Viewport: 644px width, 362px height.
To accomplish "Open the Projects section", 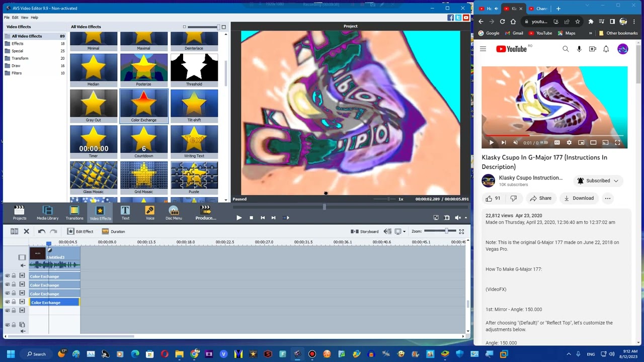I will click(x=20, y=213).
